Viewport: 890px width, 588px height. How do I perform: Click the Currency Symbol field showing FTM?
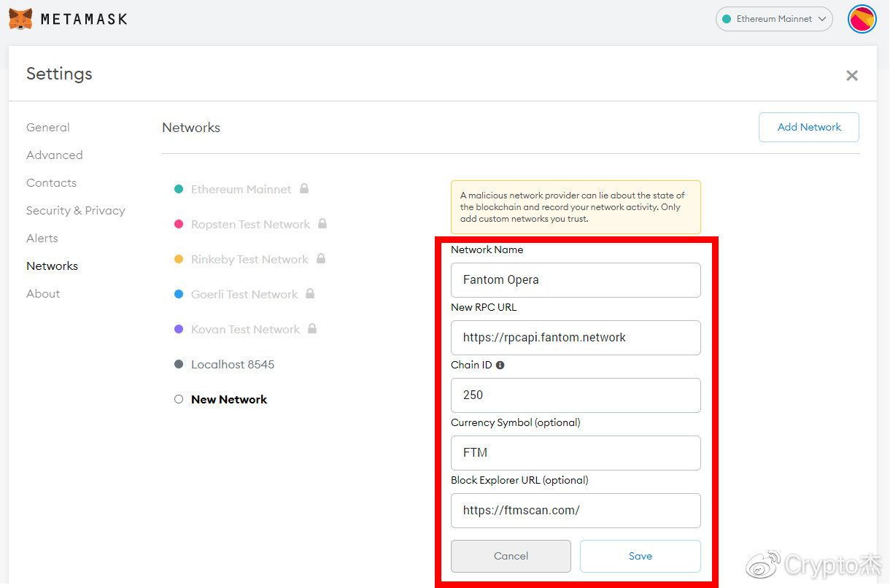[576, 453]
